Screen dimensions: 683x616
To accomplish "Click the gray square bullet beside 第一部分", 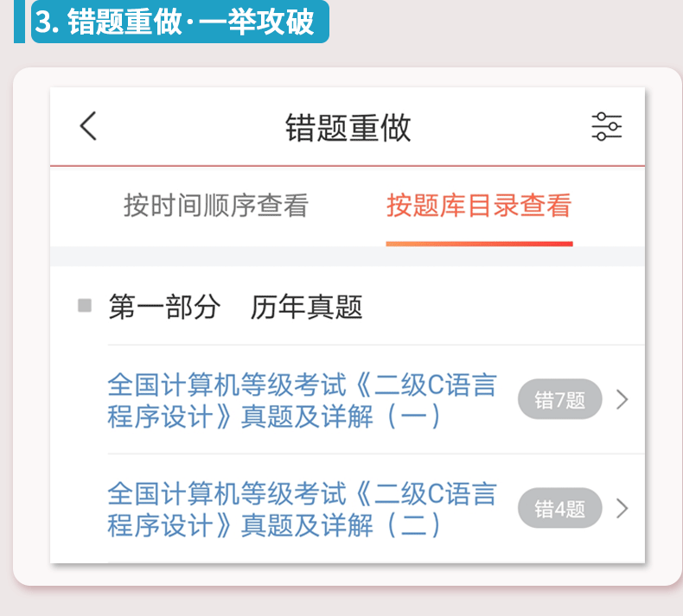I will tap(84, 305).
